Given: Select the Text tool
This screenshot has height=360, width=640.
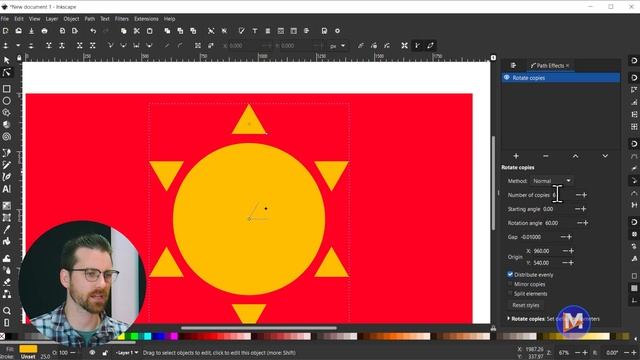Looking at the screenshot, I should coord(7,189).
